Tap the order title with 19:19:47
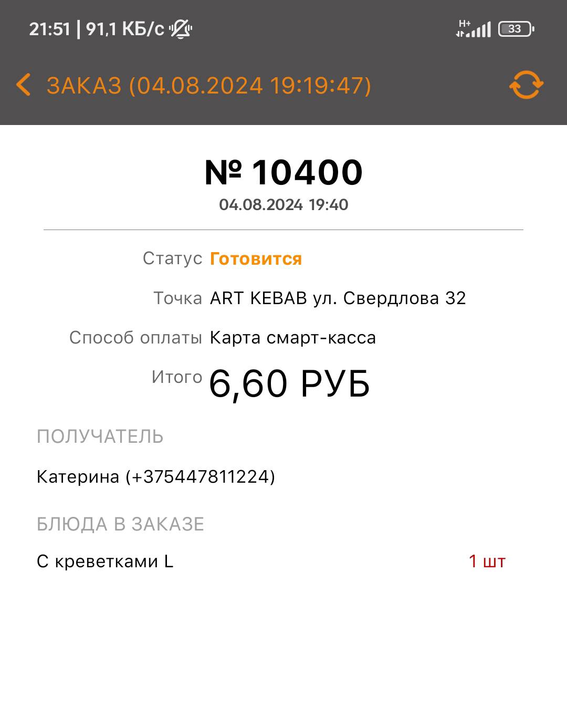This screenshot has width=567, height=728. tap(209, 86)
